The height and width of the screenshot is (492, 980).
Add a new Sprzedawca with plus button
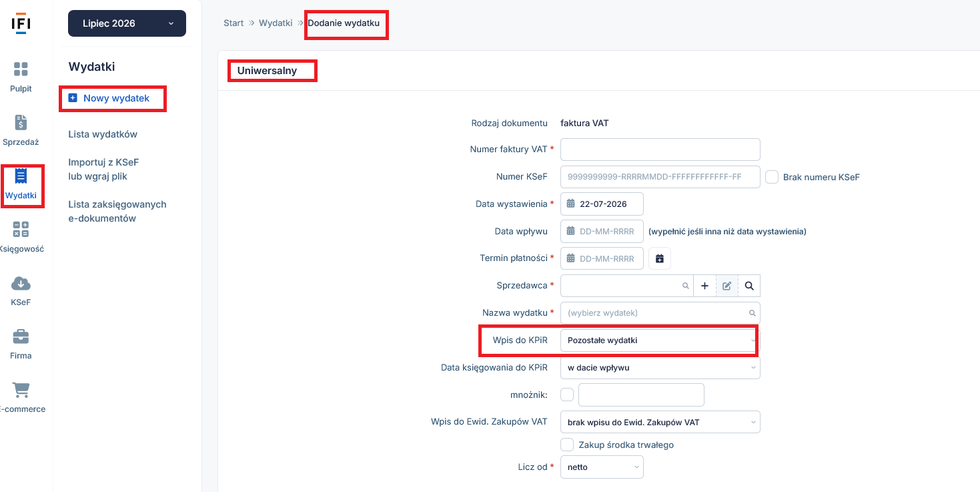(704, 286)
